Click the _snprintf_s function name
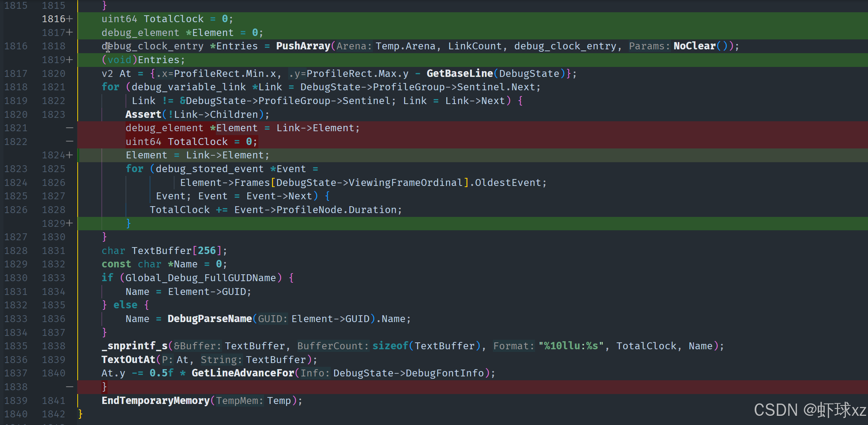The height and width of the screenshot is (425, 868). coord(134,346)
